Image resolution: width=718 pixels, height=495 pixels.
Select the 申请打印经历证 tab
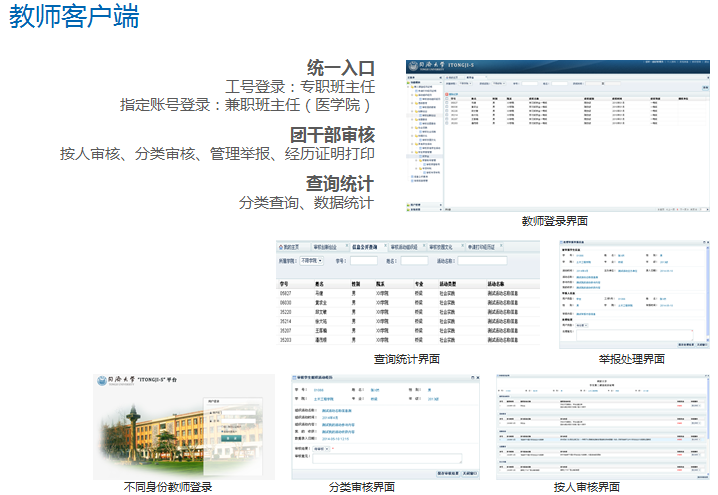tap(484, 245)
